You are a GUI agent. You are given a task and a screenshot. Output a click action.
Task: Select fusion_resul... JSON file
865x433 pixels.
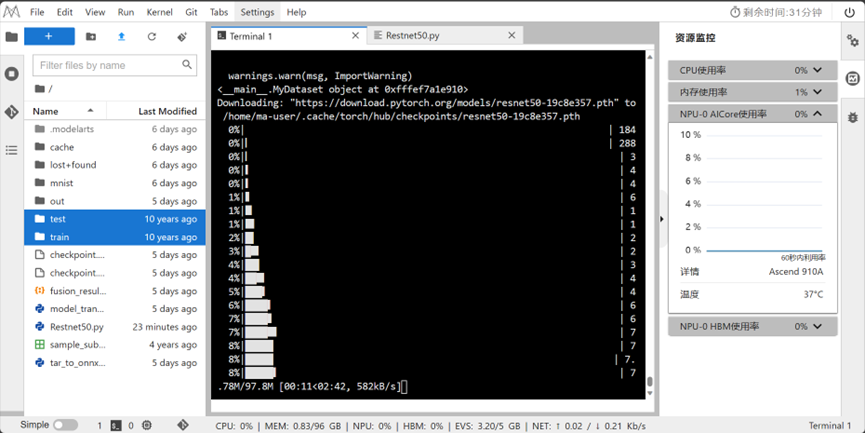(x=115, y=291)
